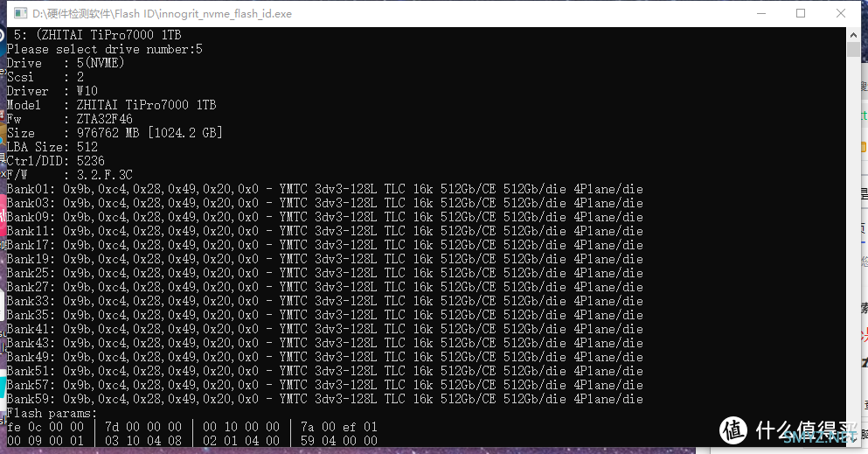The height and width of the screenshot is (454, 868).
Task: Click the 'Driver : W10' line
Action: pos(52,91)
